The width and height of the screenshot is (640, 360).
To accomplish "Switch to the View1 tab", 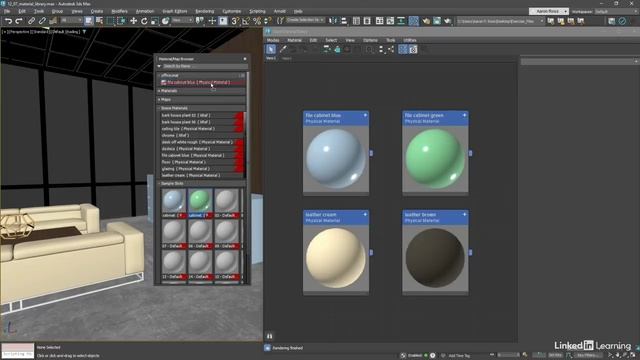I will pyautogui.click(x=271, y=58).
